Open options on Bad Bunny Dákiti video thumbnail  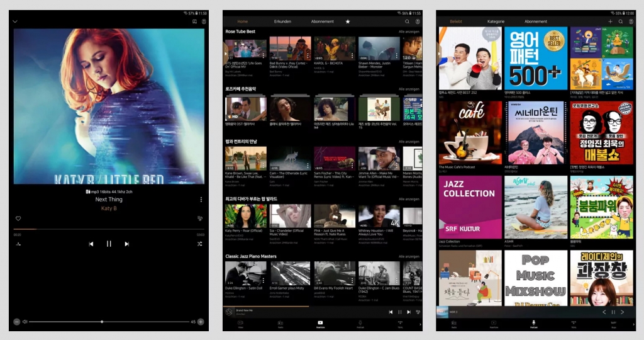pyautogui.click(x=308, y=55)
